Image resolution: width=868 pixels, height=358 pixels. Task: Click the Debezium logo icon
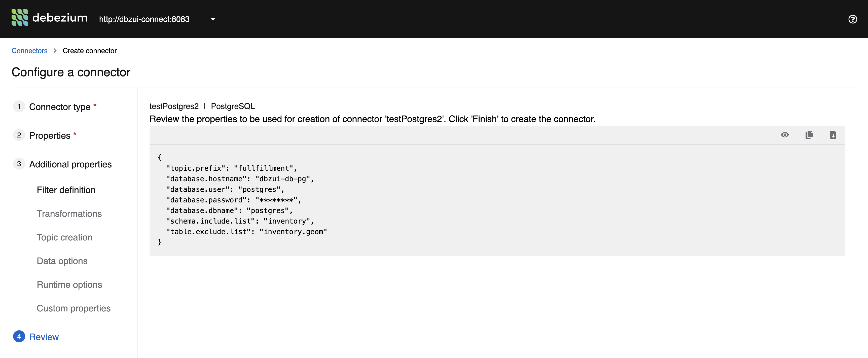(x=20, y=18)
